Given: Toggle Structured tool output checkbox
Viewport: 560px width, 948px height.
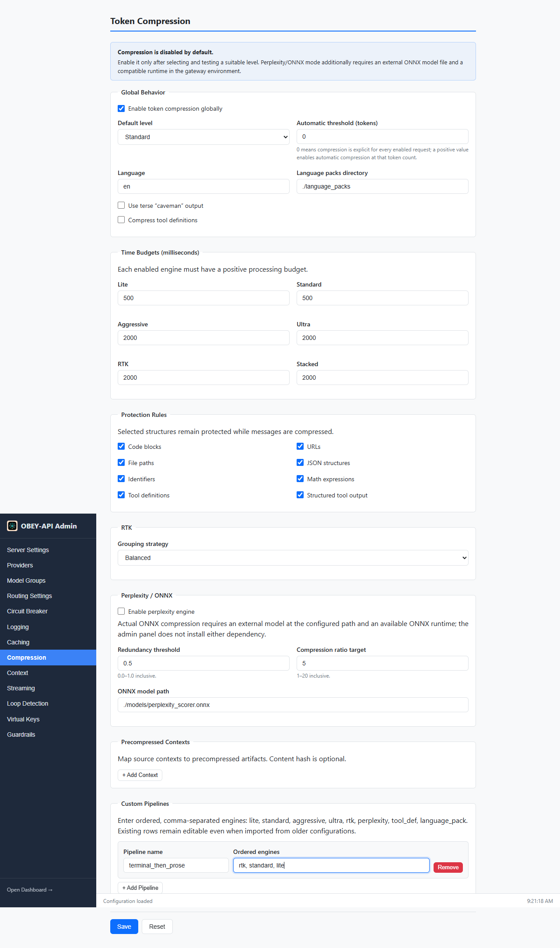Looking at the screenshot, I should point(300,495).
